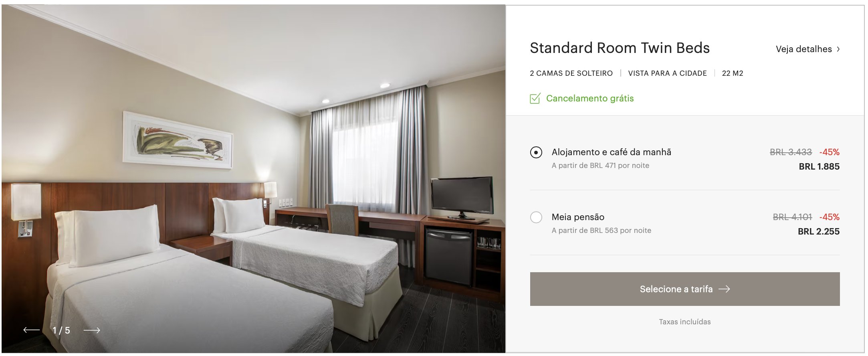Click the Meia pensão label text

point(578,217)
